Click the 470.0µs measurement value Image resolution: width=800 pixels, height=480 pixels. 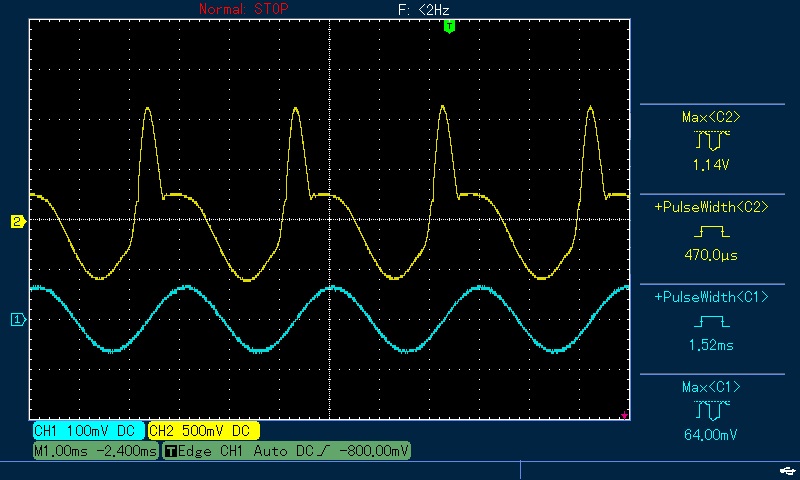711,255
